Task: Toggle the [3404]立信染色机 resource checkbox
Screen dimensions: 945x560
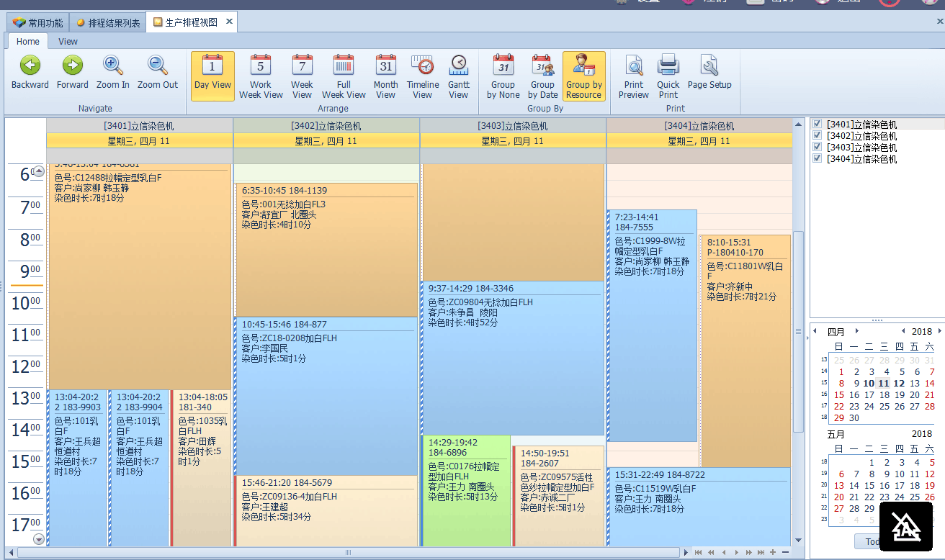Action: coord(817,158)
